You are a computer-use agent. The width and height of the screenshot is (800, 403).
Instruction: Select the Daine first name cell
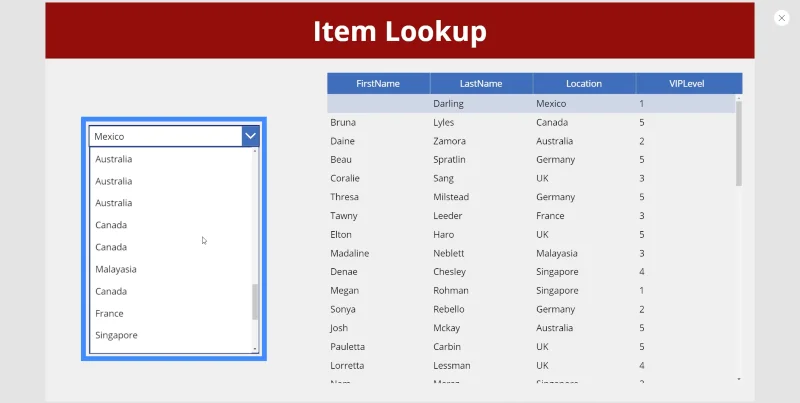pos(342,141)
